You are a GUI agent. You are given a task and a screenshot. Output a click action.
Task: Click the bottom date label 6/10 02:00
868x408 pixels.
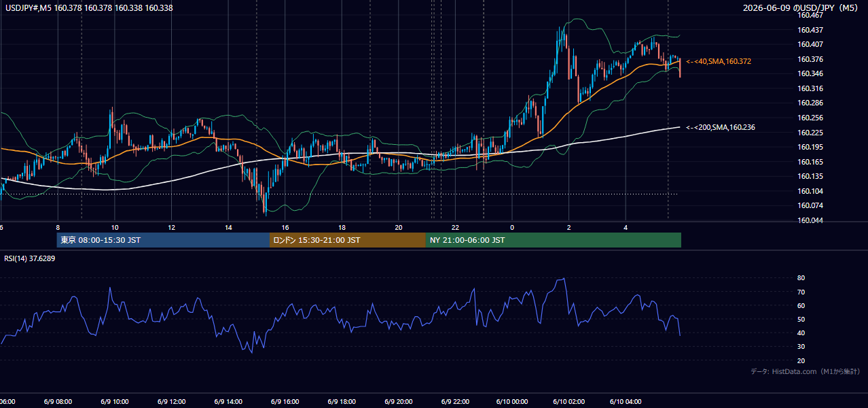pyautogui.click(x=569, y=401)
